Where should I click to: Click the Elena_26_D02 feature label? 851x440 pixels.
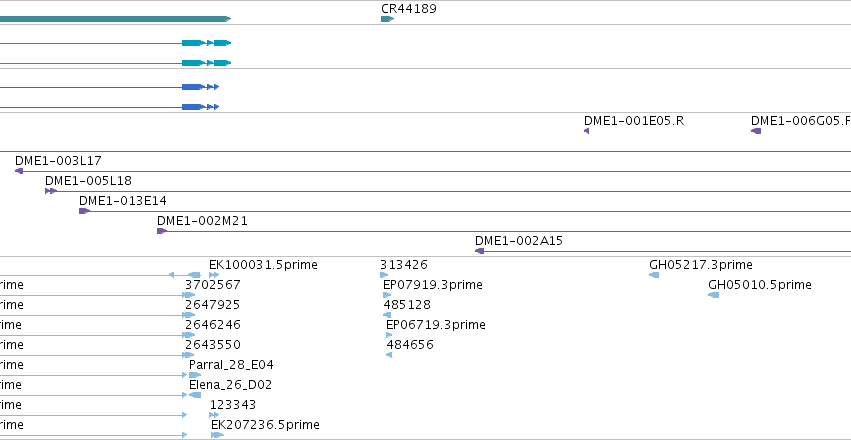click(231, 385)
